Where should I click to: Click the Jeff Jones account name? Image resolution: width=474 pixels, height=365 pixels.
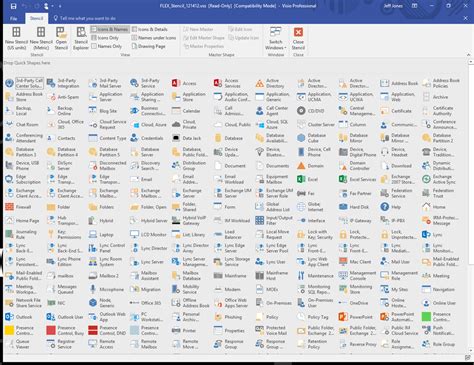tap(393, 6)
